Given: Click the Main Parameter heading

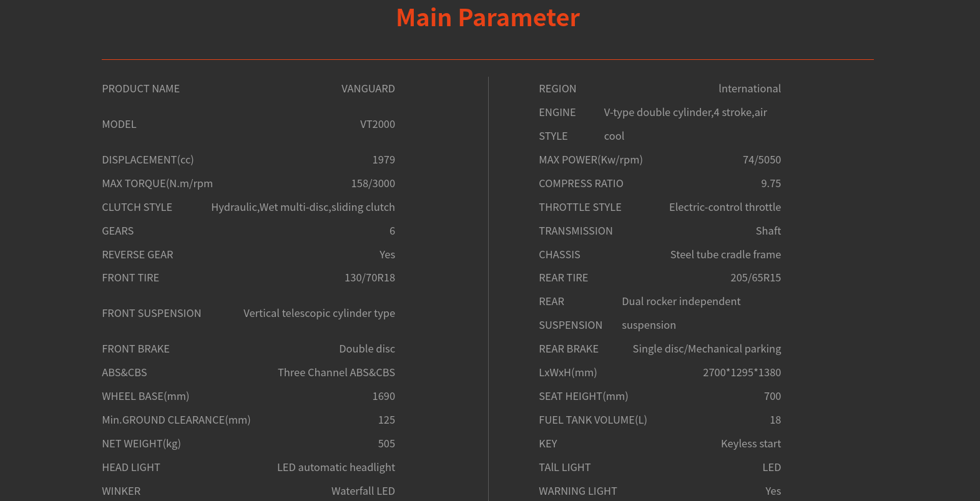Looking at the screenshot, I should point(488,18).
